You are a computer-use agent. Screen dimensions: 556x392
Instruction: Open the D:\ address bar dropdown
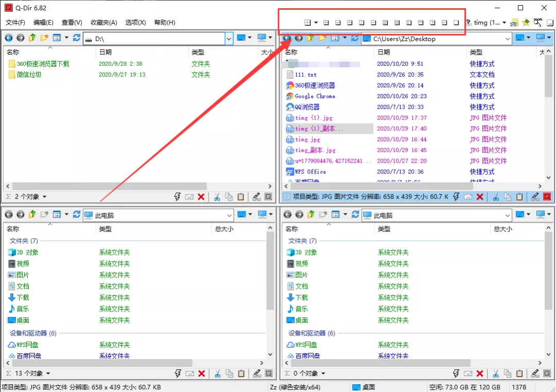229,38
